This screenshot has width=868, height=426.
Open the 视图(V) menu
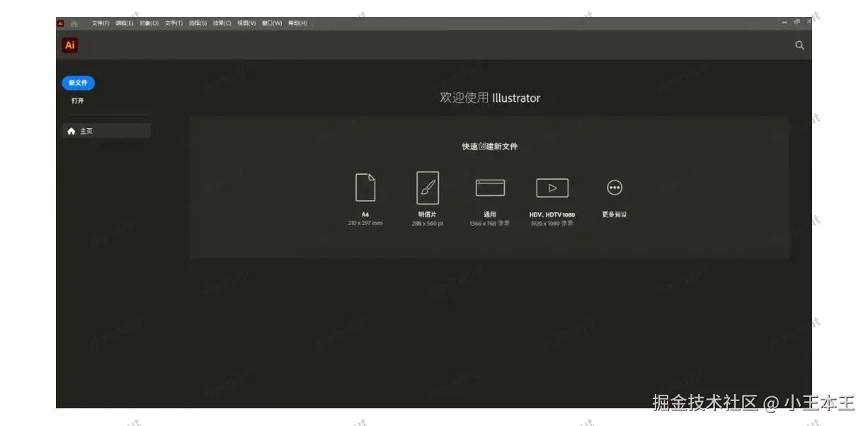click(246, 22)
